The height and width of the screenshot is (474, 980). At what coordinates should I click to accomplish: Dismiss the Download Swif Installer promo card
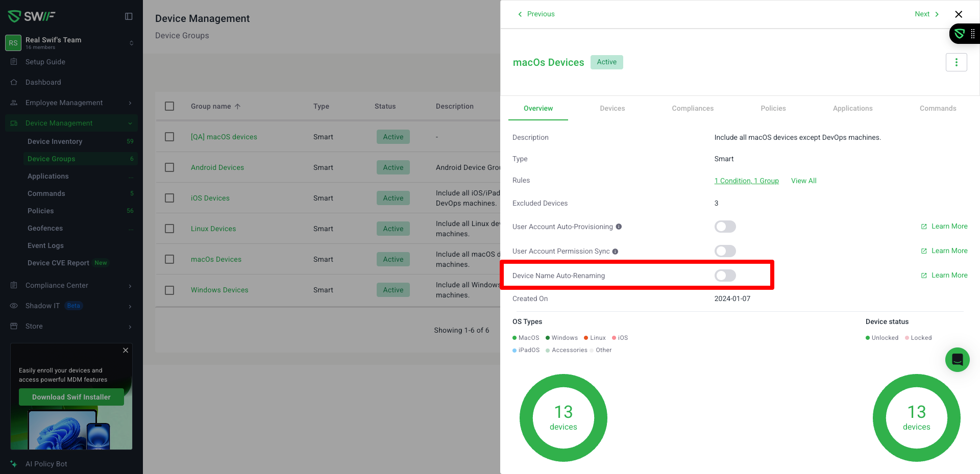pyautogui.click(x=126, y=351)
